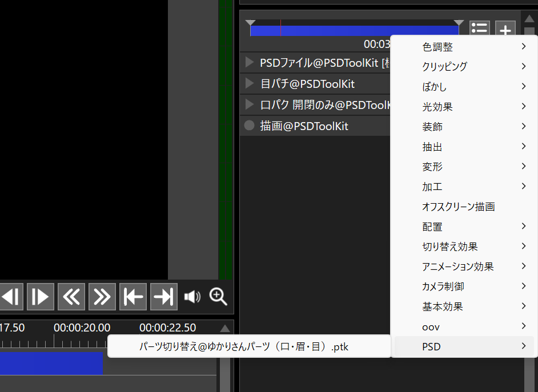The image size is (538, 392).
Task: Expand the PSDファイル@PSDToolKit section
Action: pyautogui.click(x=249, y=62)
